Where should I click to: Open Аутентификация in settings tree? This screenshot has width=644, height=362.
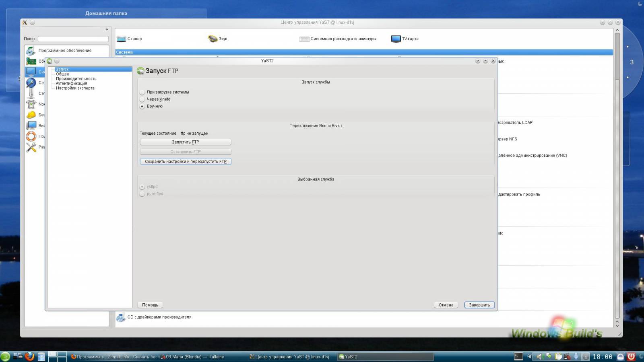[x=71, y=84]
